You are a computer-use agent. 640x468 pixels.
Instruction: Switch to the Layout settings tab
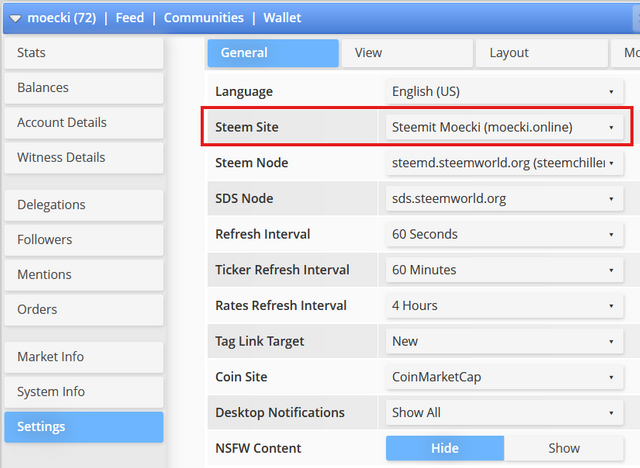click(x=542, y=53)
